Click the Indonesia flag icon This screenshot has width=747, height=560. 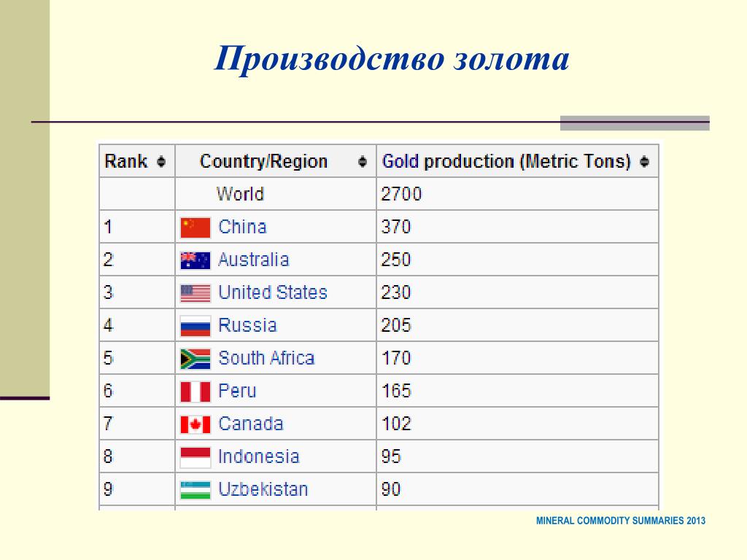click(196, 458)
